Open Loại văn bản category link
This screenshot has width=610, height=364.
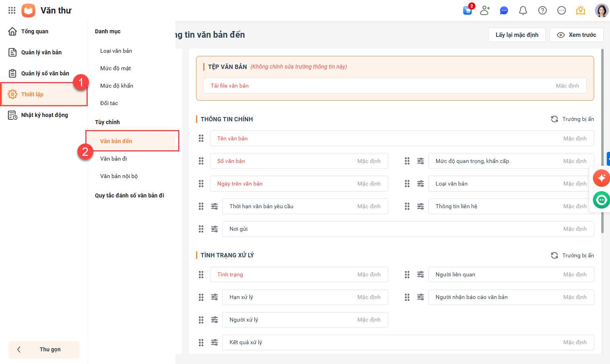point(116,51)
